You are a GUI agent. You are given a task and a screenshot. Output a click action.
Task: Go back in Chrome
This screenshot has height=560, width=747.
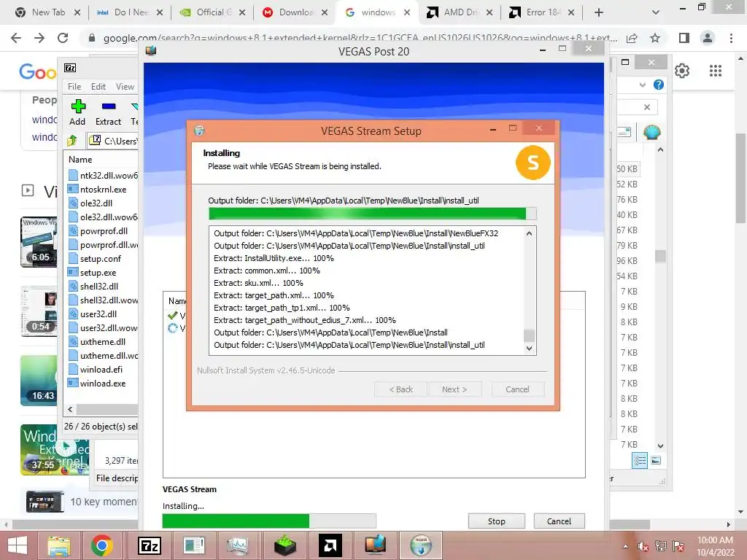[x=16, y=38]
